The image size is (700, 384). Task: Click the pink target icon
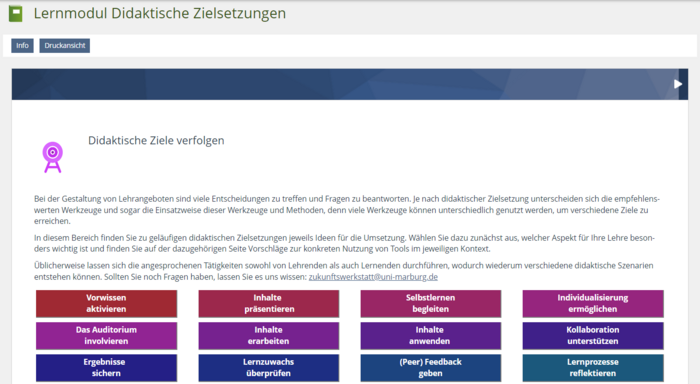pyautogui.click(x=53, y=157)
